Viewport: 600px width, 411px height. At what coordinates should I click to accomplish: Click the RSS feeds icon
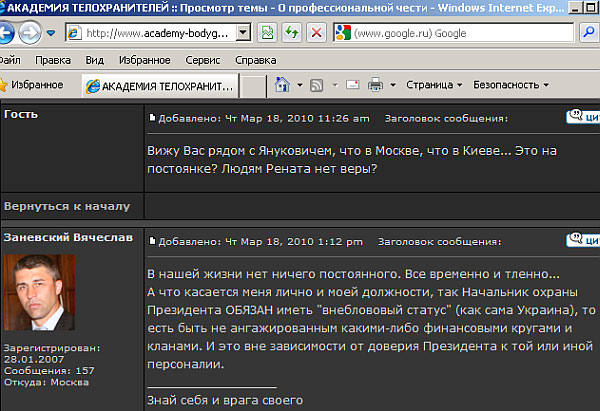pos(315,85)
